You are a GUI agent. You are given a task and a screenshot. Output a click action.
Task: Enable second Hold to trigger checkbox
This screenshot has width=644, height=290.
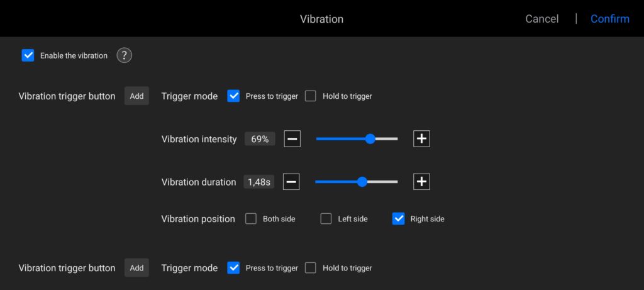(311, 268)
